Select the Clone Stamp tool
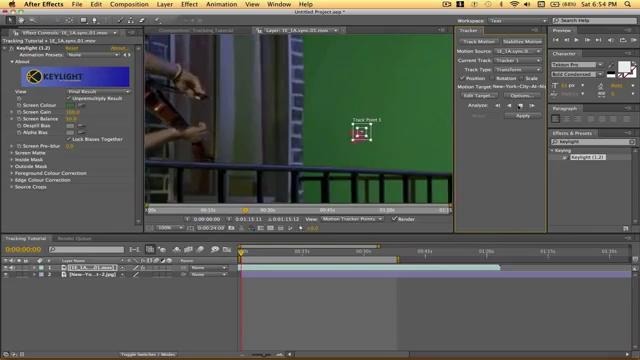Viewport: 640px width, 360px height. [x=131, y=20]
